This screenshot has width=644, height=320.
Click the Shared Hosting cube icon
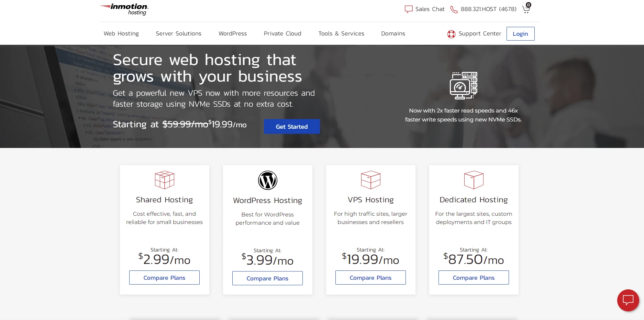pos(164,180)
